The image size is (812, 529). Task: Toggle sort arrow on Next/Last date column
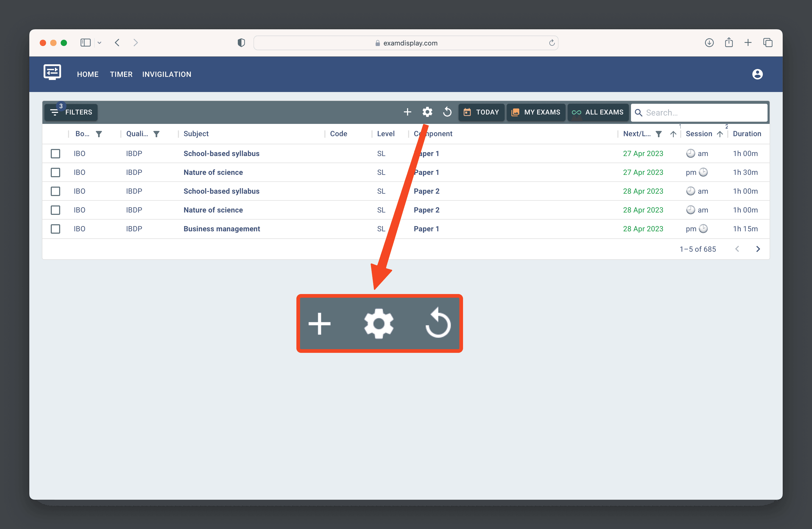tap(673, 134)
